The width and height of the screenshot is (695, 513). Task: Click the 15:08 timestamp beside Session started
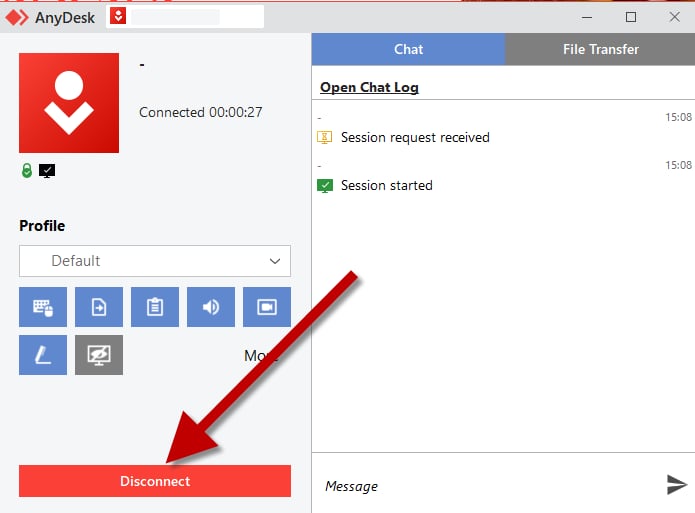(x=678, y=165)
